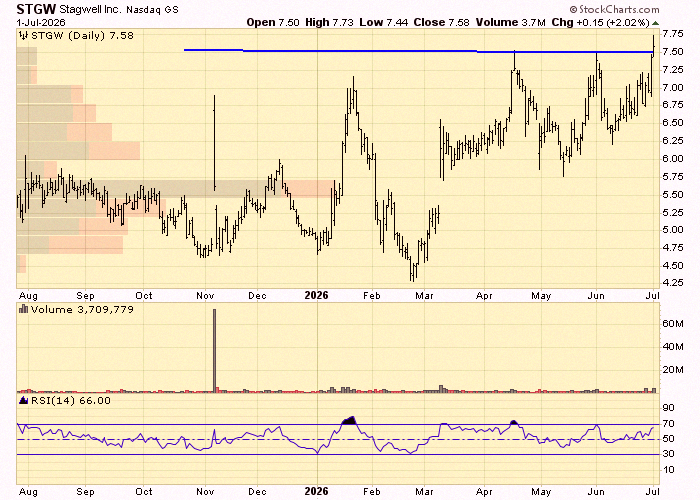Click the 10 RSI axis label
Screen dimensions: 700x500
click(x=668, y=470)
